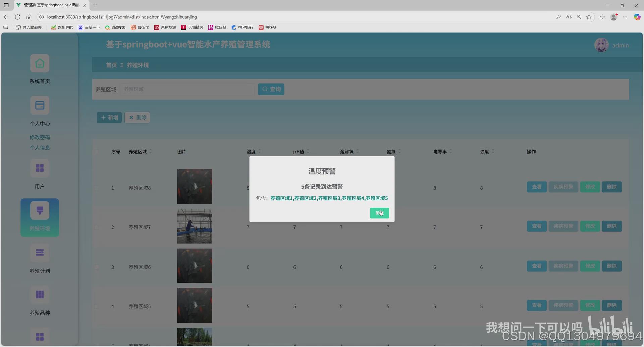
Task: Toggle the select-all checkbox in table header
Action: [97, 152]
